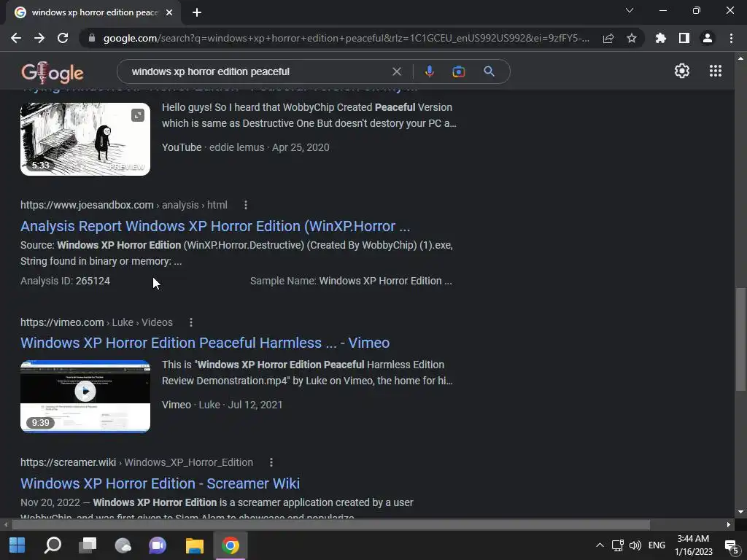
Task: Show hidden system tray icons
Action: [600, 545]
